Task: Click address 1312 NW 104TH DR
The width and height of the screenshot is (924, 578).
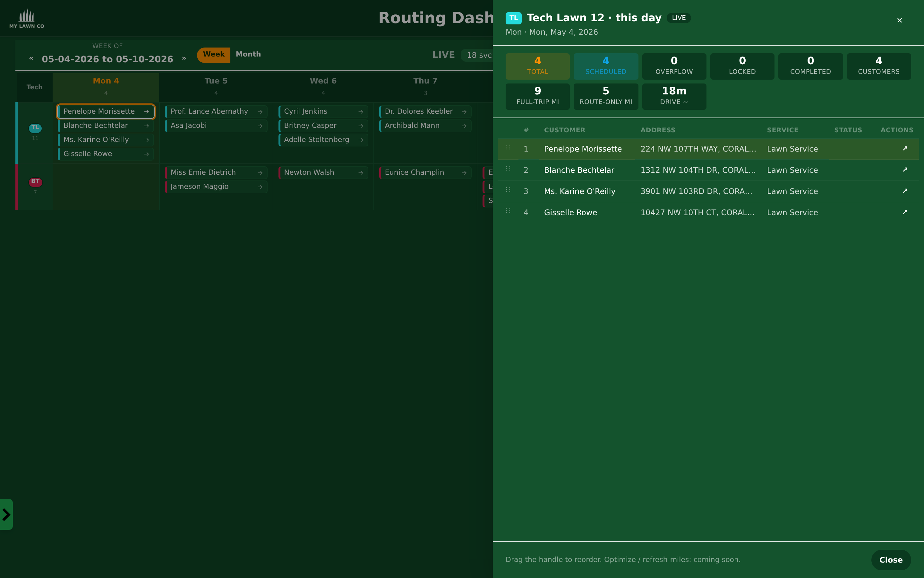Action: click(698, 170)
